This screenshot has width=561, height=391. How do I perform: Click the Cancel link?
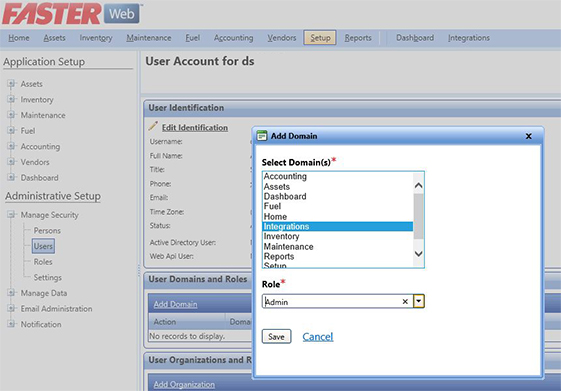pyautogui.click(x=318, y=337)
